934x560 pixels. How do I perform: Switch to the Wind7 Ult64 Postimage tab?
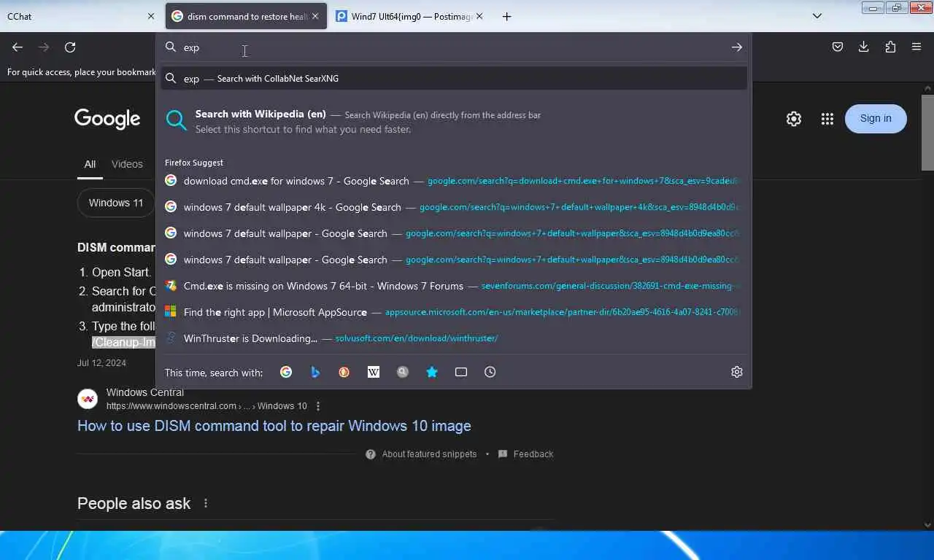click(411, 16)
